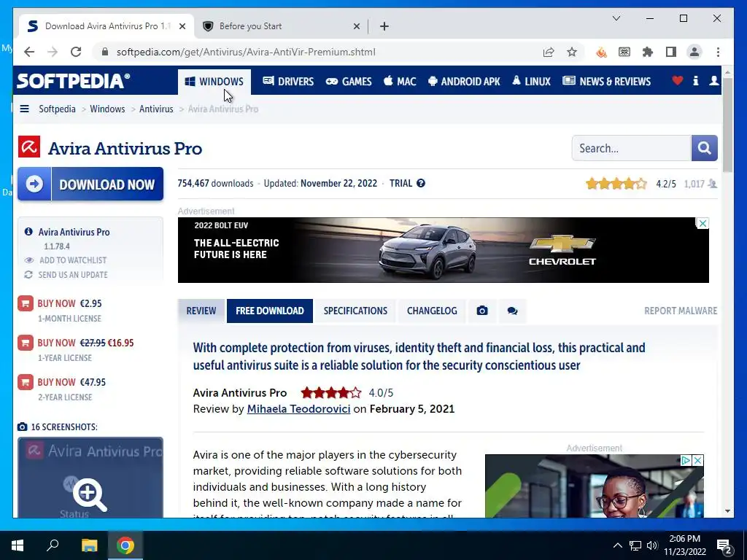Click the magnifier search button

[704, 148]
